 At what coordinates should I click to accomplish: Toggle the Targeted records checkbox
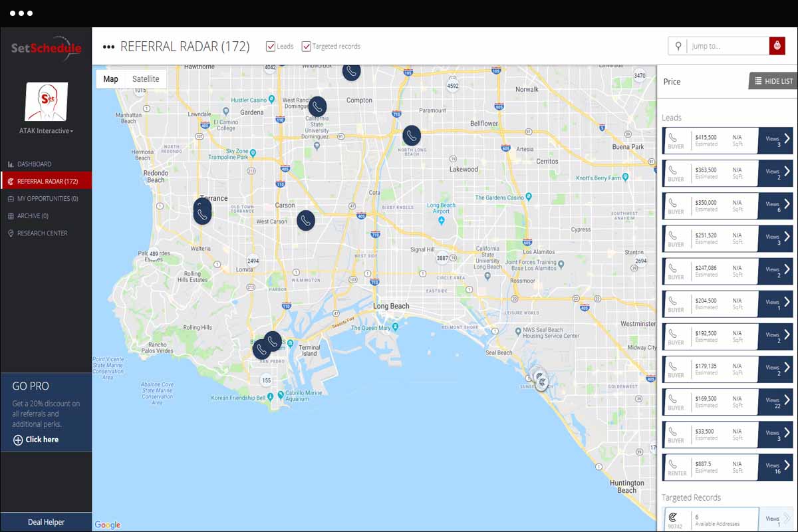[307, 47]
